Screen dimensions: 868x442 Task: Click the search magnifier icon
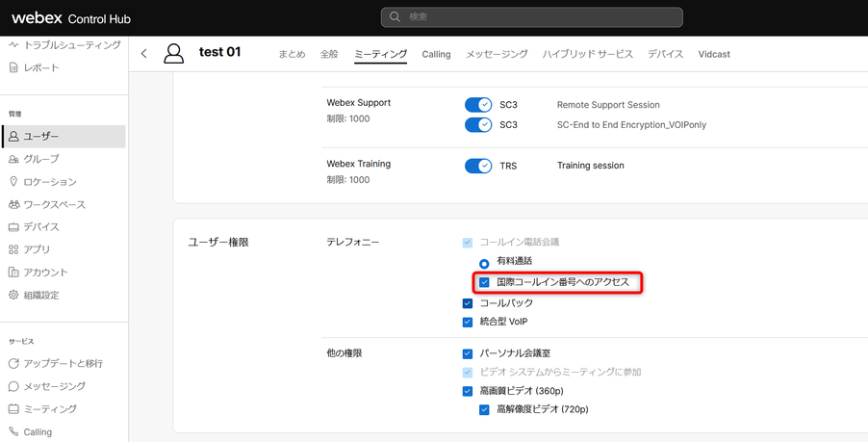(x=396, y=17)
